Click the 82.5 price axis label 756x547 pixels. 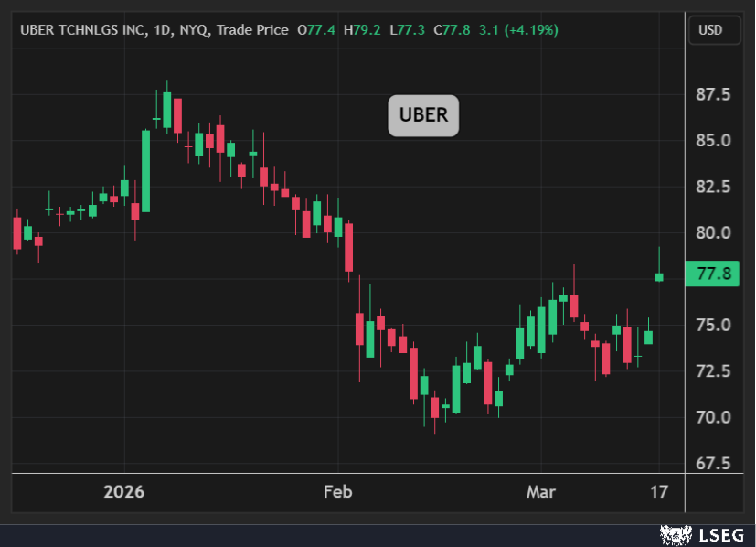coord(713,187)
